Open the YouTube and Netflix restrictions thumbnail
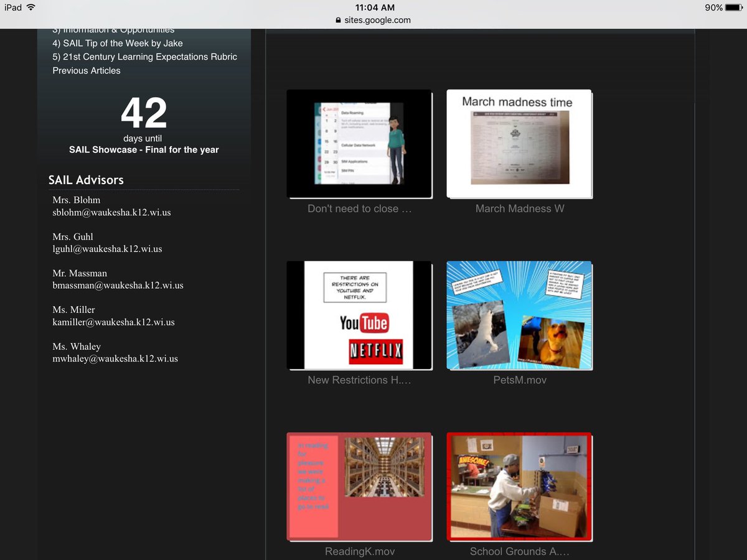 pyautogui.click(x=359, y=315)
